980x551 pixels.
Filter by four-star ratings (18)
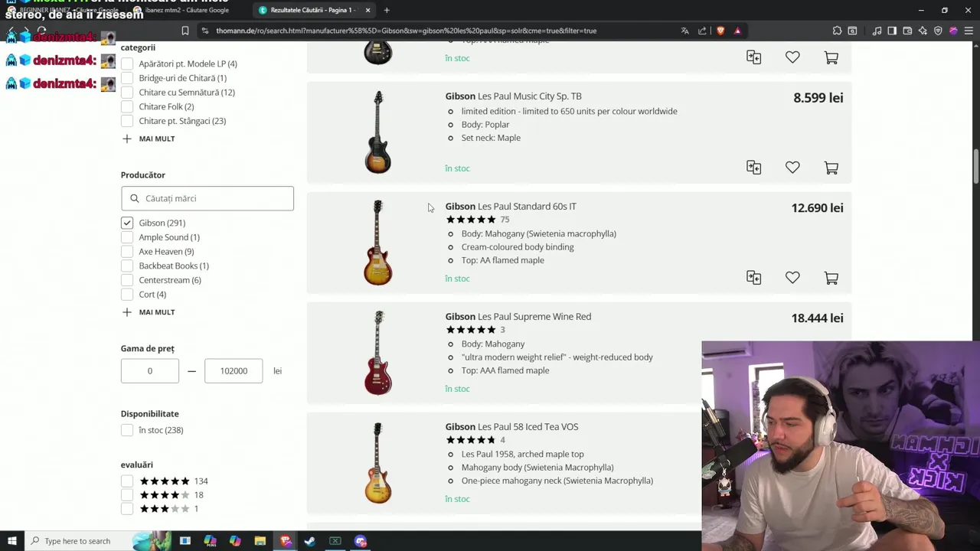coord(127,495)
